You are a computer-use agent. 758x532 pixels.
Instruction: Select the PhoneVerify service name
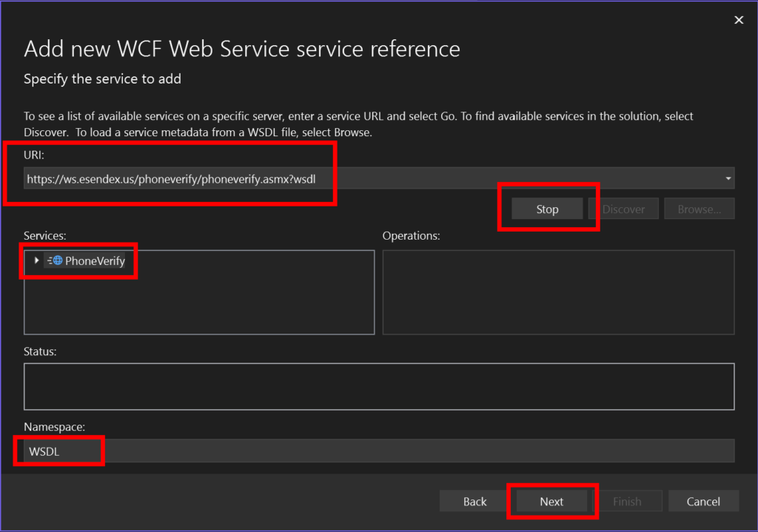coord(95,260)
